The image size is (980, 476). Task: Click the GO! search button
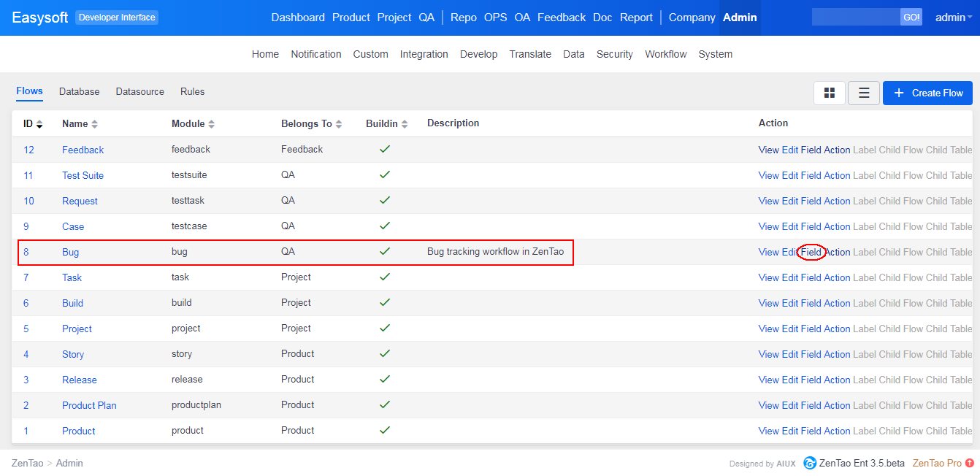(911, 18)
